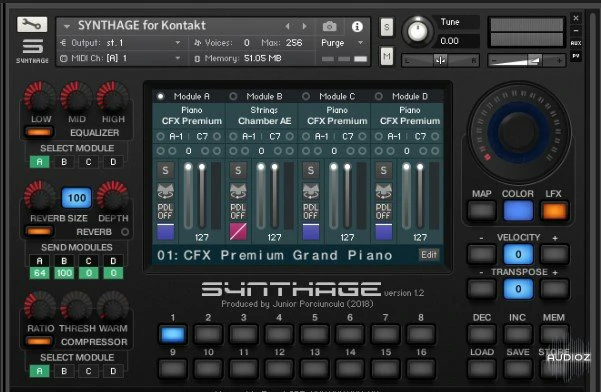Click the reverb size 100 value
601x392 pixels.
(77, 198)
